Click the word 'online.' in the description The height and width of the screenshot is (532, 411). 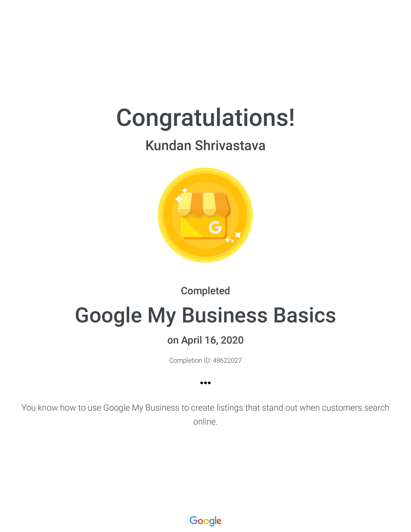tap(205, 422)
